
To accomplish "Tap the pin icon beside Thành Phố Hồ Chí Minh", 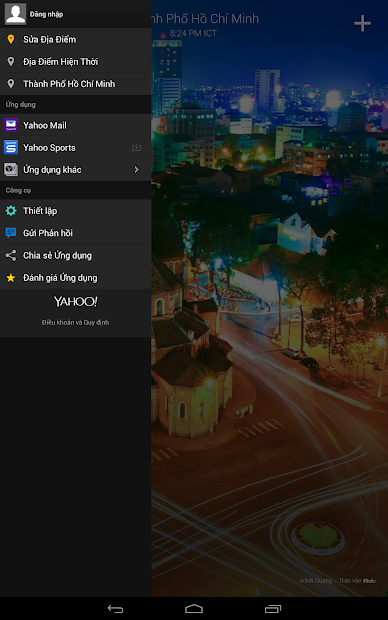I will pos(11,83).
